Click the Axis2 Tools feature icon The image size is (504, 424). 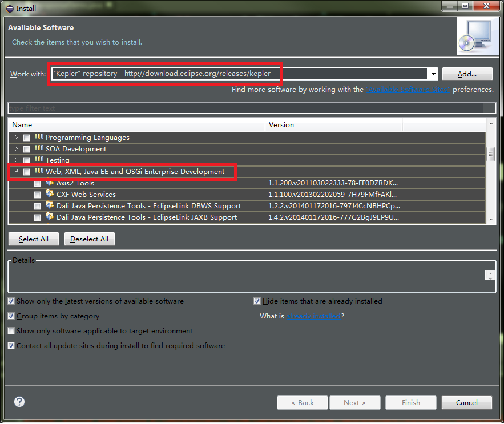tap(50, 183)
